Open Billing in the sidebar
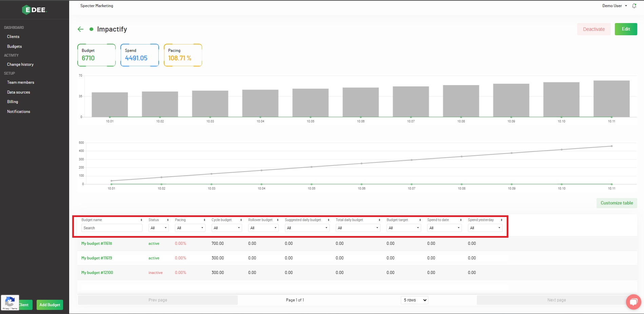 click(13, 102)
